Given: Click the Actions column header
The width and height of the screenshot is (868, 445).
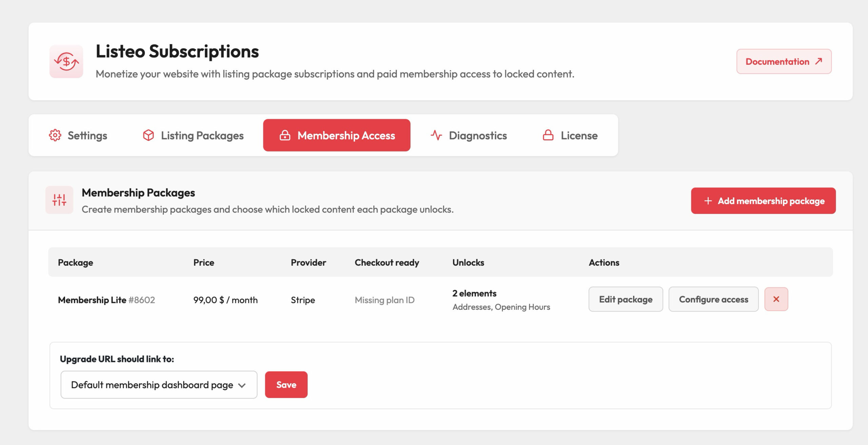Looking at the screenshot, I should click(604, 262).
